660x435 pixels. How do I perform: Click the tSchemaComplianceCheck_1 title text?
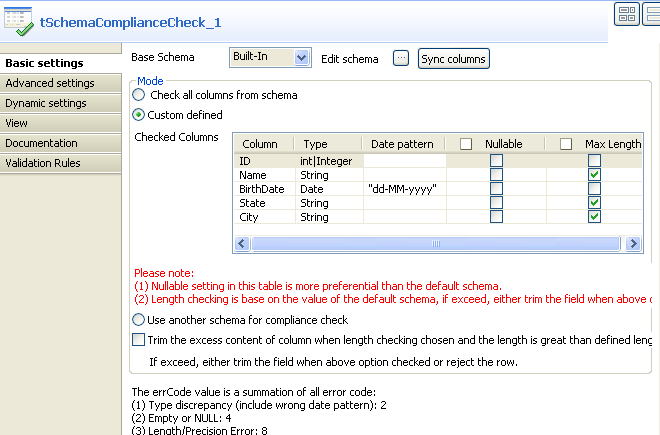[x=130, y=22]
